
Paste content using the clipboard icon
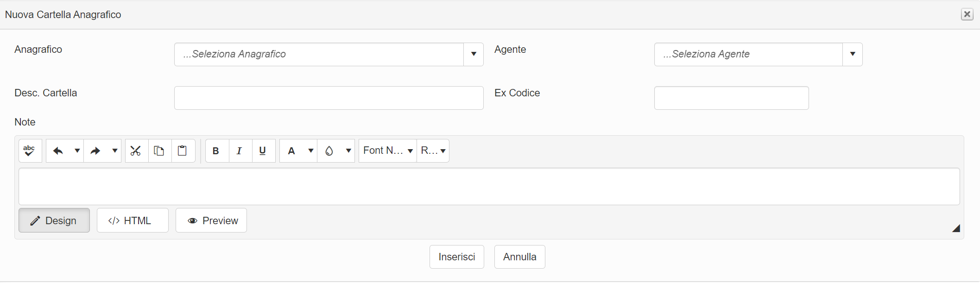tap(183, 151)
